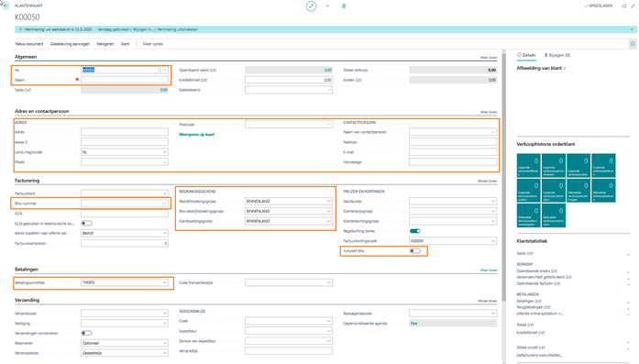
Task: Open the Navigeren menu
Action: click(105, 44)
